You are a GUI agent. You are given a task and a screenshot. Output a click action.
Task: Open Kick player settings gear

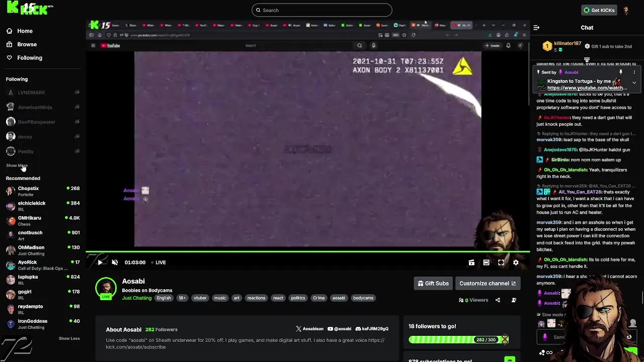516,262
